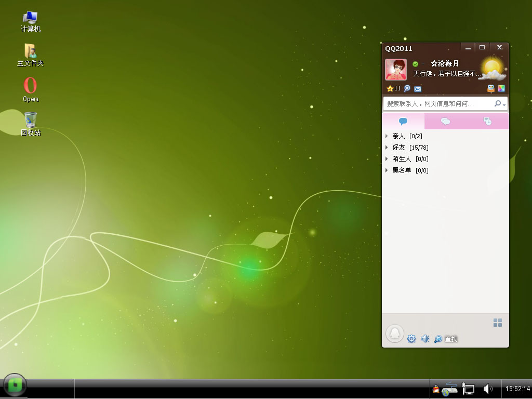The image size is (532, 399).
Task: Launch the Opera browser desktop icon
Action: (31, 89)
